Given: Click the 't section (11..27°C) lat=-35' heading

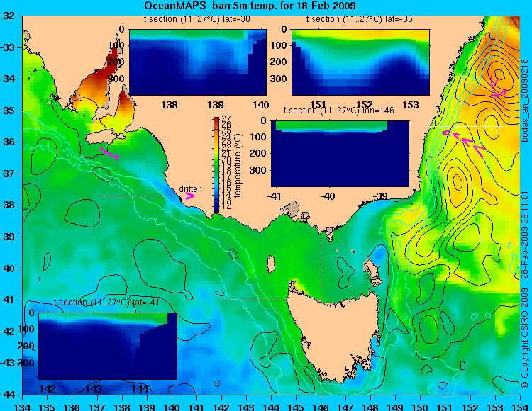Looking at the screenshot, I should click(x=360, y=19).
